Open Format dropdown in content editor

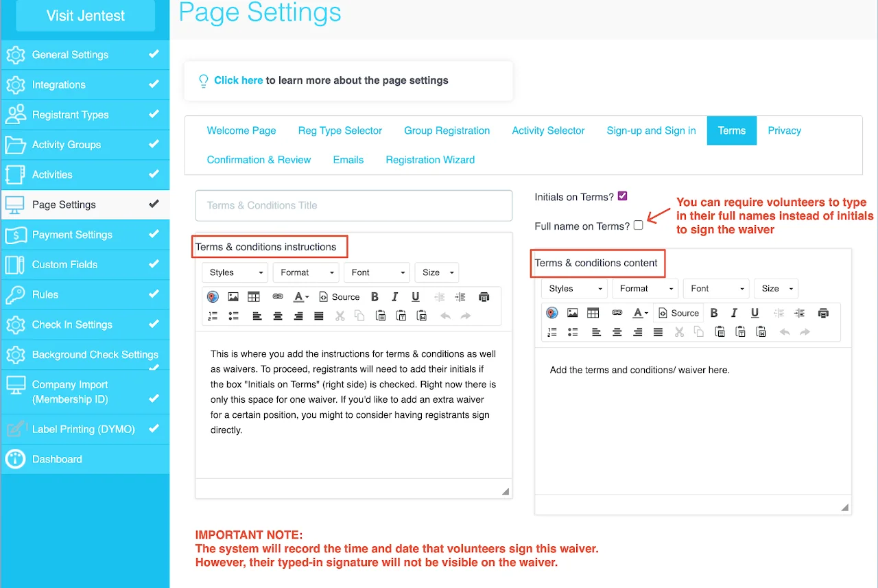(x=645, y=288)
